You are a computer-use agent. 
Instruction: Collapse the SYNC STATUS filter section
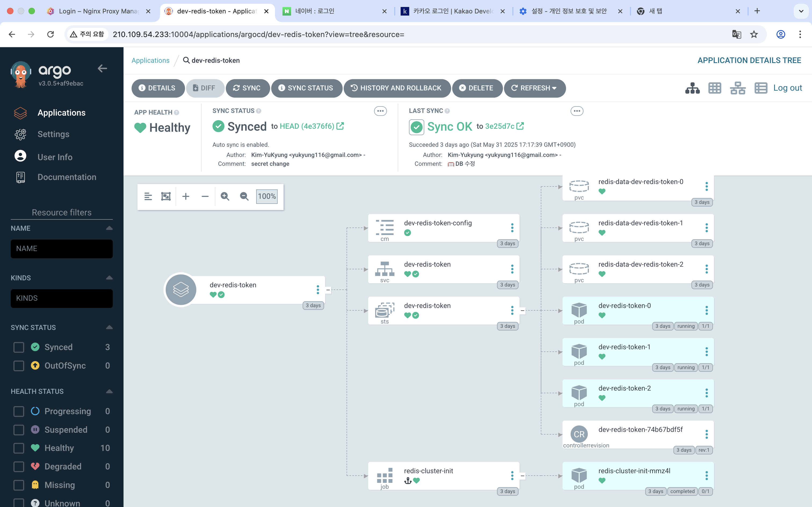(x=109, y=327)
